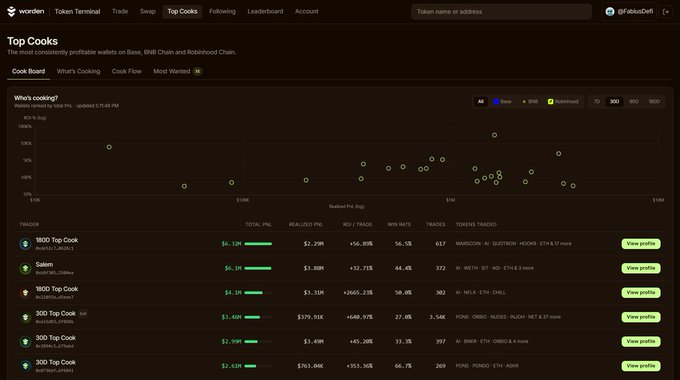Open the @FabiusDefi avatar icon

click(610, 12)
